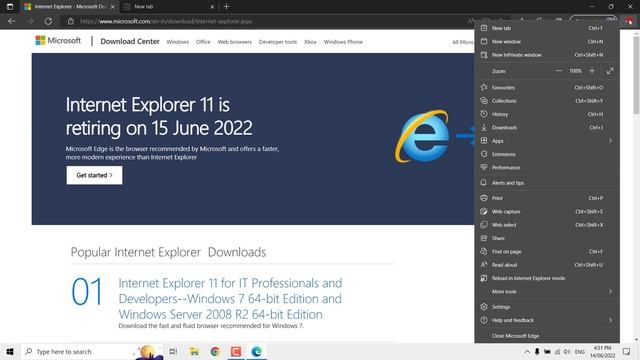Open a new tab with the plus button
Viewport: 640px width, 360px height.
(x=227, y=7)
